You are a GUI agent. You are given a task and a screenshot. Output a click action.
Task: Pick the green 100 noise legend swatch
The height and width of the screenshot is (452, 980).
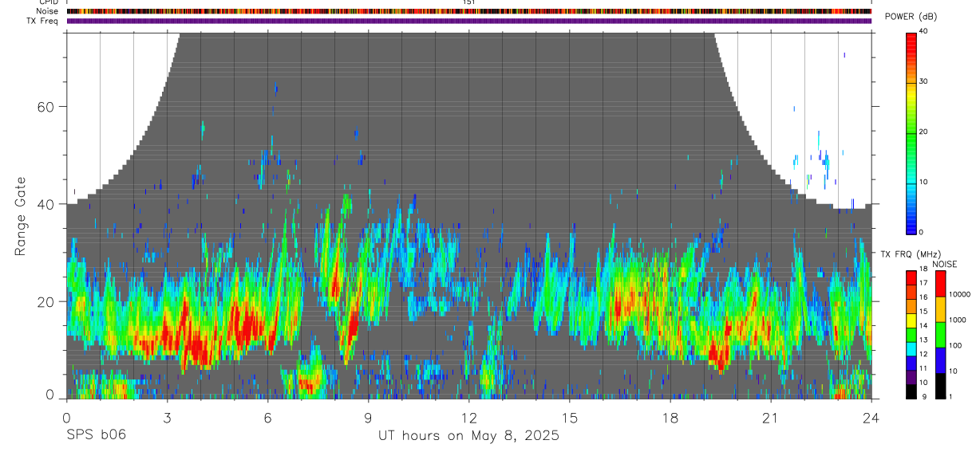click(x=941, y=335)
